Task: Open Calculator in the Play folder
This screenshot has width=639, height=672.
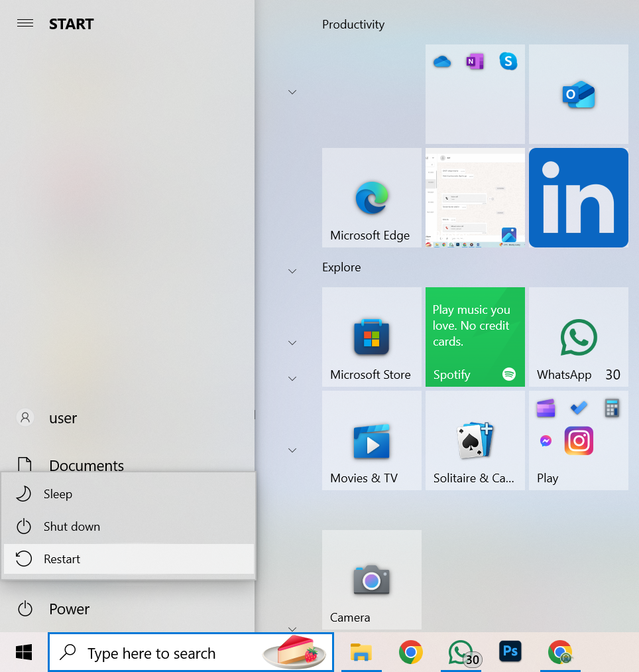Action: 612,408
